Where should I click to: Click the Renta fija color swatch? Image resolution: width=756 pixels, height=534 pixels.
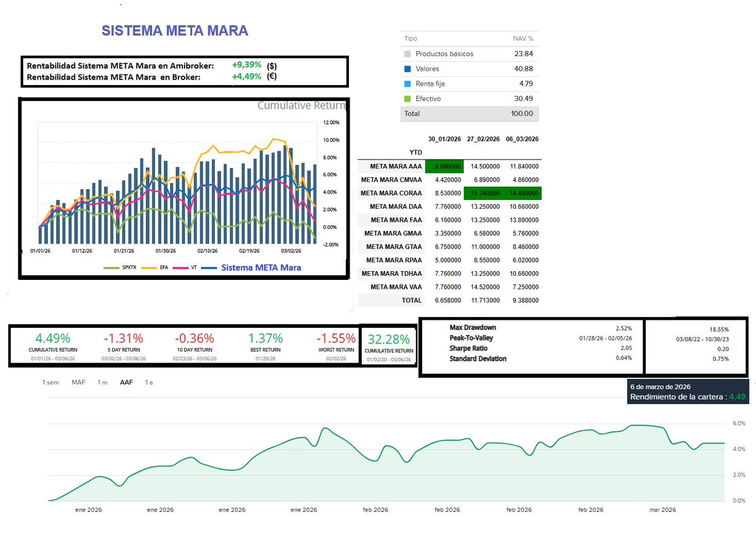coord(408,84)
